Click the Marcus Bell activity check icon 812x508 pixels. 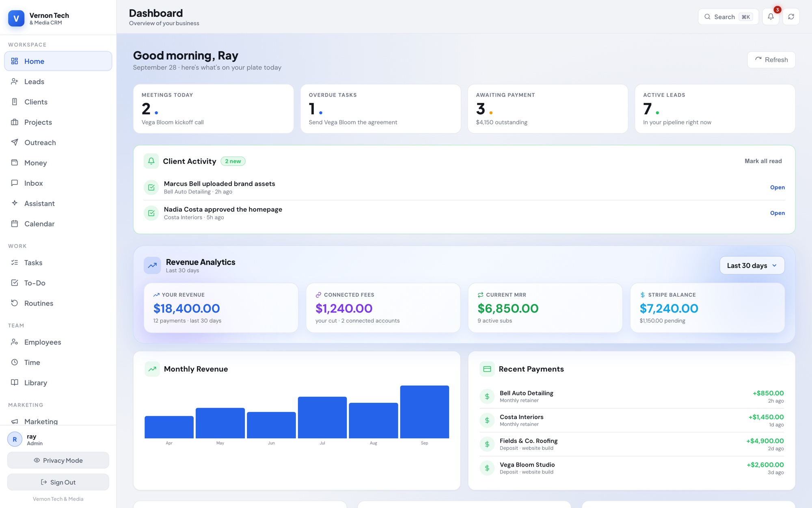point(151,187)
